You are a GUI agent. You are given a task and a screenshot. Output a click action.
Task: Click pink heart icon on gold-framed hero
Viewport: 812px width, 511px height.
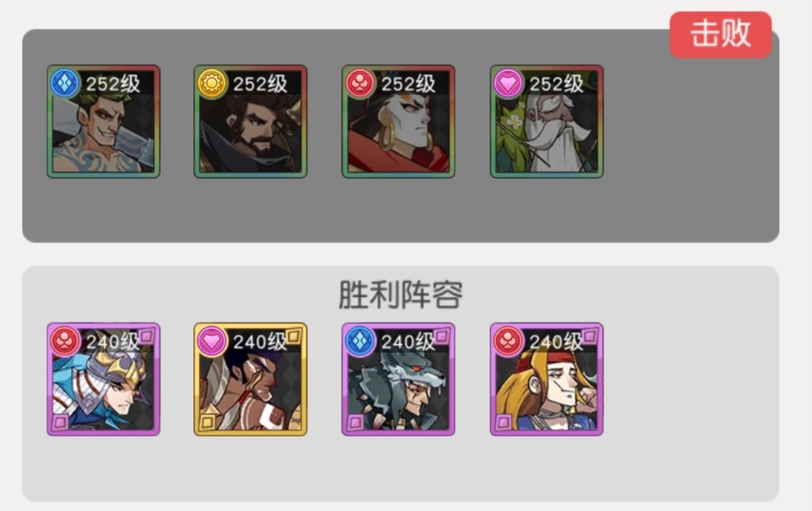(212, 341)
